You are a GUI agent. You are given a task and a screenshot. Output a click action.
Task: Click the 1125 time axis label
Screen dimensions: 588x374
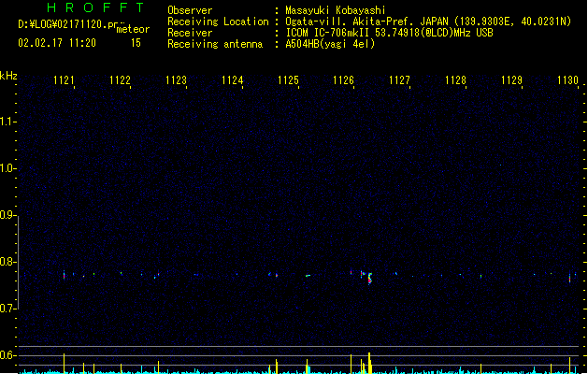(288, 80)
